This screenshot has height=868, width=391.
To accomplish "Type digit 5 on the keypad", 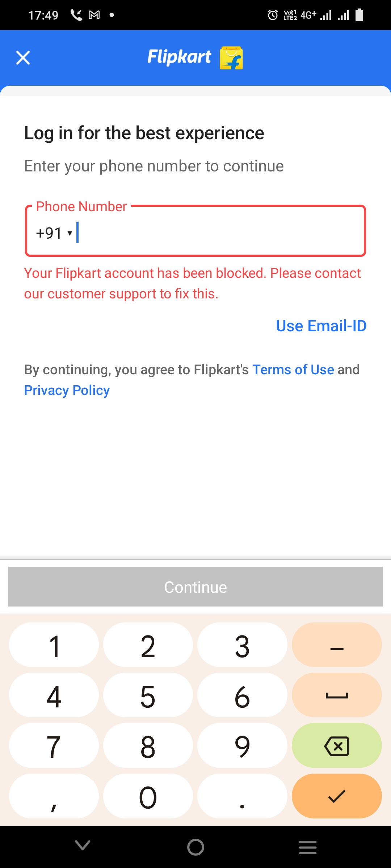I will (148, 695).
